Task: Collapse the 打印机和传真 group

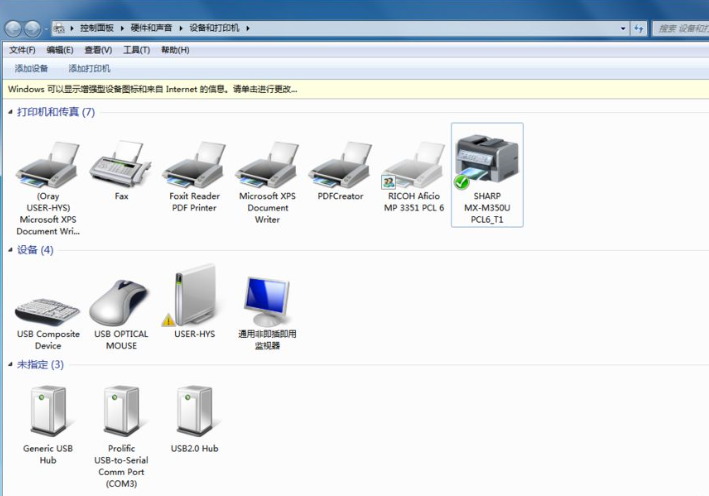Action: [11, 112]
